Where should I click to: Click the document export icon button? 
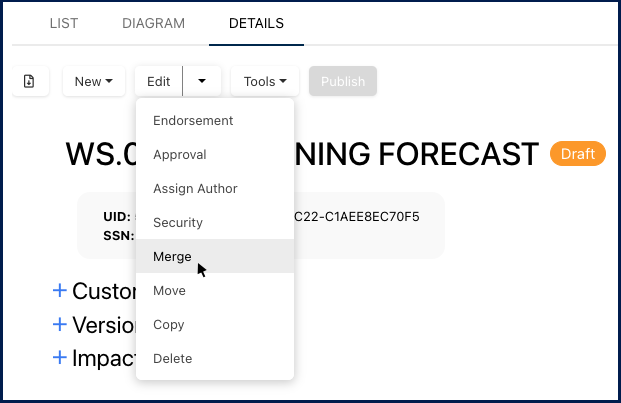point(29,81)
